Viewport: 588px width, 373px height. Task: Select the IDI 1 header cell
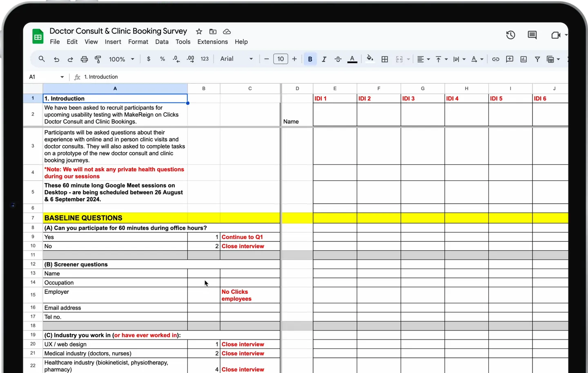(x=335, y=98)
